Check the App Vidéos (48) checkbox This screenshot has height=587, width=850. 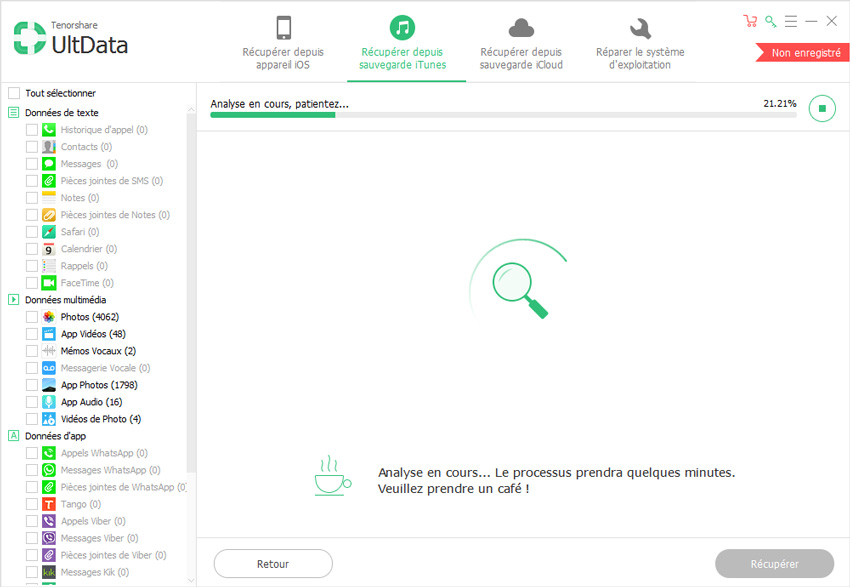pyautogui.click(x=32, y=334)
